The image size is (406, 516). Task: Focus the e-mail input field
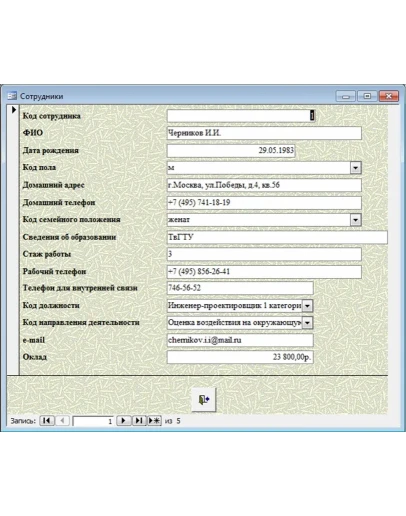240,340
